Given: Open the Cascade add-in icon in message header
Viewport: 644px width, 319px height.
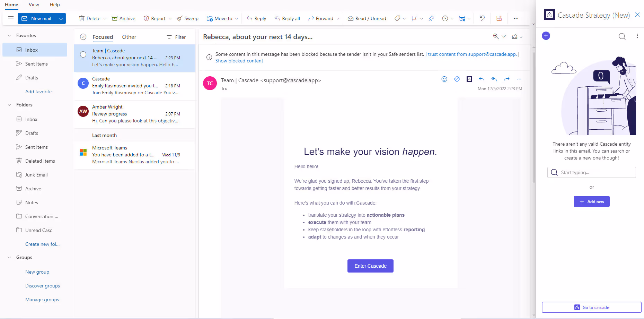Looking at the screenshot, I should click(469, 79).
